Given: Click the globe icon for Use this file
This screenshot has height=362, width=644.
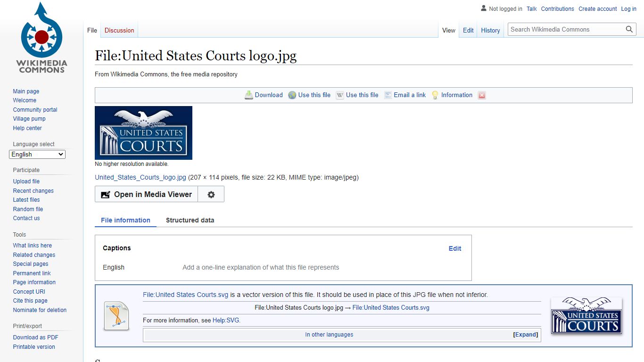Looking at the screenshot, I should [x=292, y=95].
